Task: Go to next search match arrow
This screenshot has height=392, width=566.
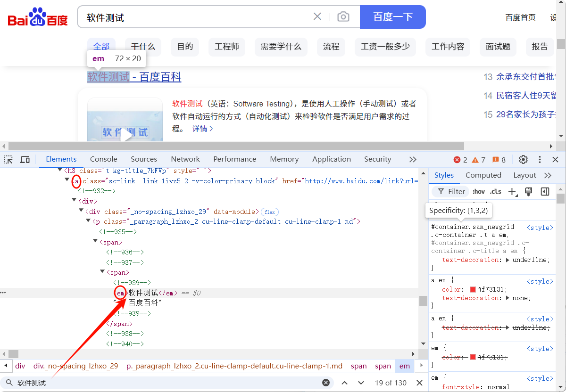Action: pos(361,383)
